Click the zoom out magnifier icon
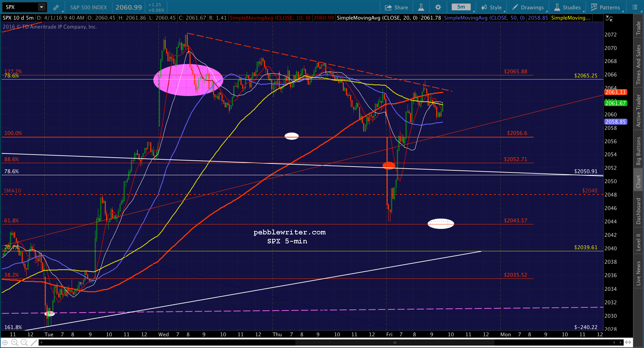The height and width of the screenshot is (348, 644). pyautogui.click(x=24, y=342)
